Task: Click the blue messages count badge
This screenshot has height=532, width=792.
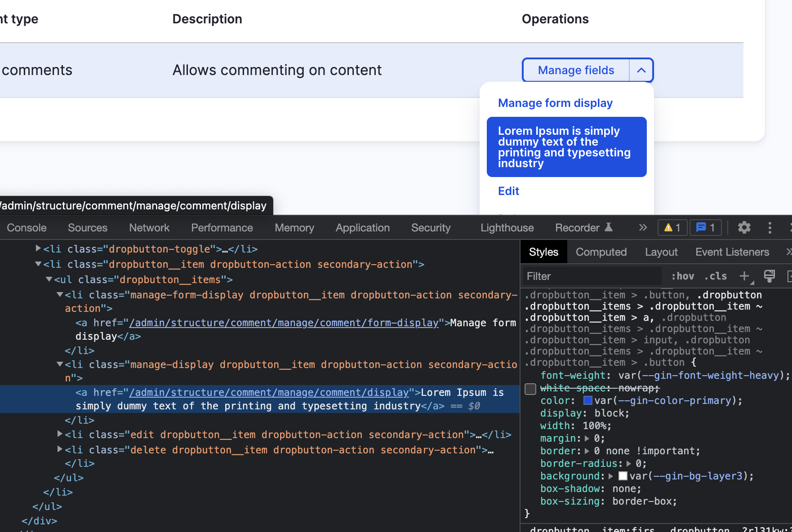Action: coord(705,228)
